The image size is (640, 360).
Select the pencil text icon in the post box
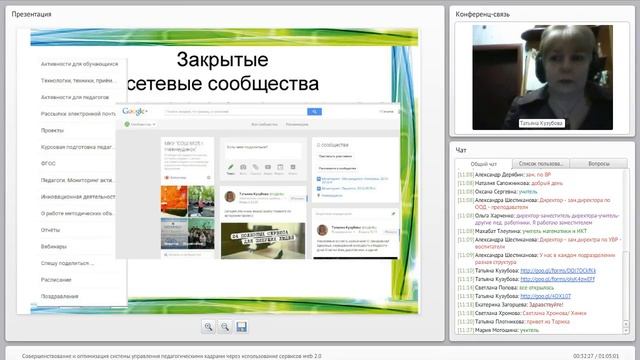[231, 167]
